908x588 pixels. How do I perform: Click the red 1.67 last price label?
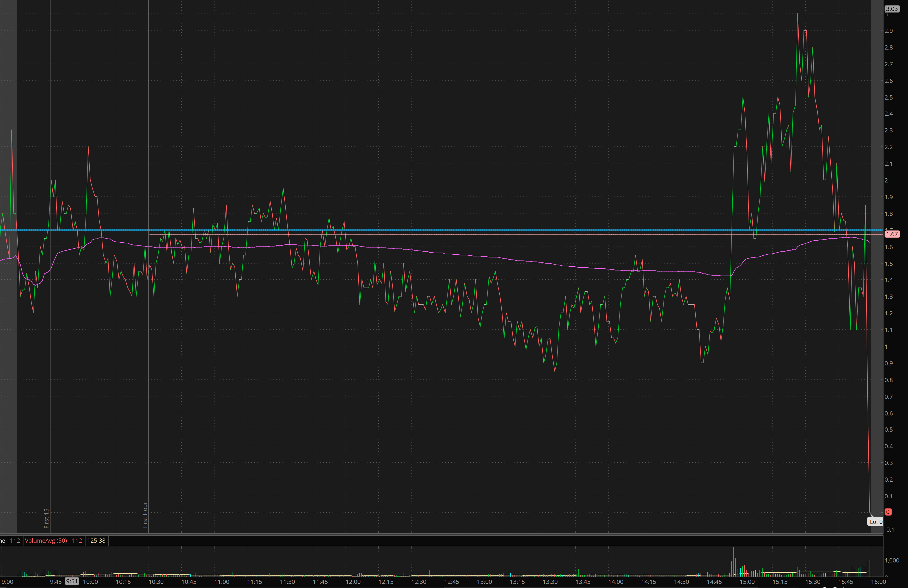(x=892, y=234)
